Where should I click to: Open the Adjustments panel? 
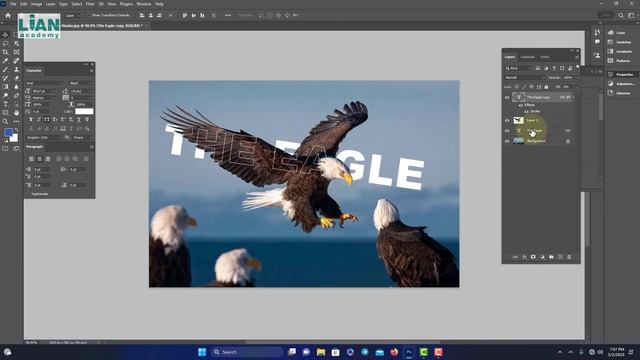620,84
